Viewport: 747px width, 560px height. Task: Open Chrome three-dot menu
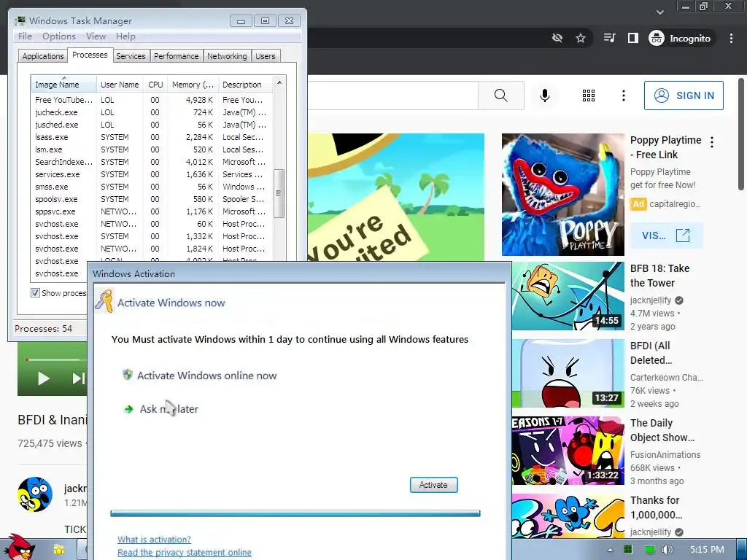pyautogui.click(x=731, y=38)
